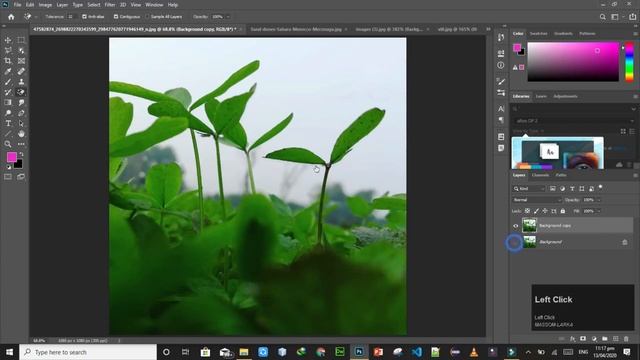Select the Gradient tool
This screenshot has width=640, height=360.
(8, 102)
